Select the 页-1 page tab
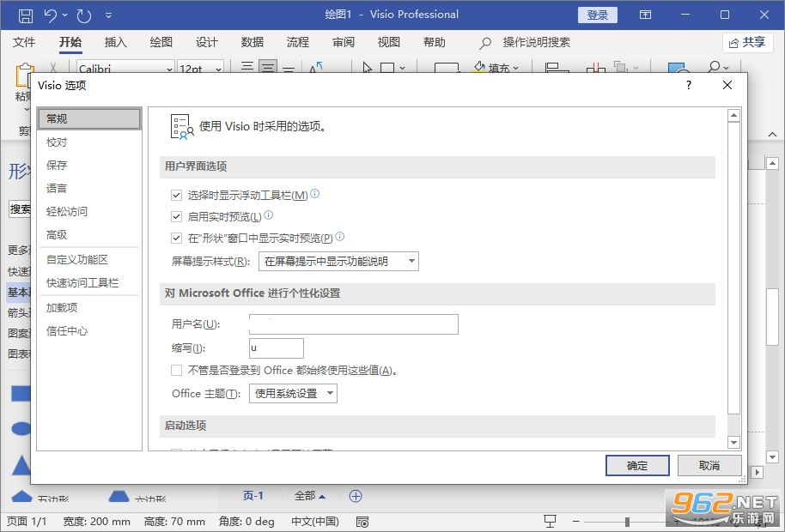The height and width of the screenshot is (532, 785). point(253,495)
